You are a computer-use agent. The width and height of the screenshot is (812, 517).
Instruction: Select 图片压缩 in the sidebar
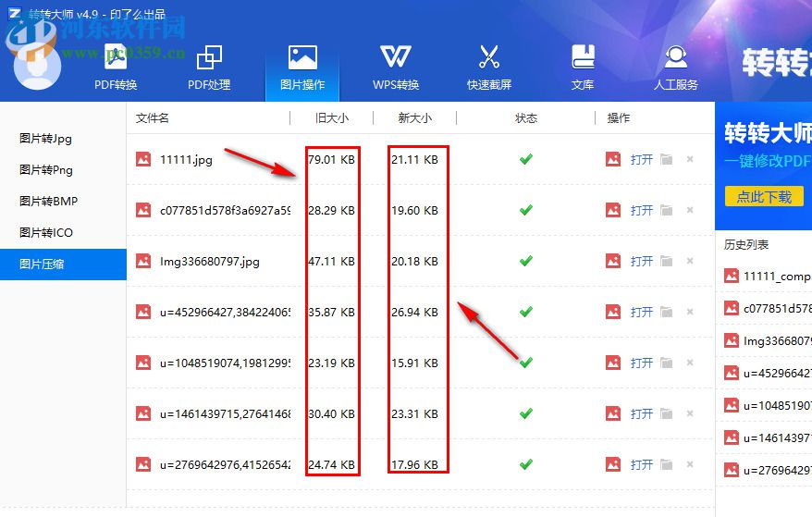(63, 265)
